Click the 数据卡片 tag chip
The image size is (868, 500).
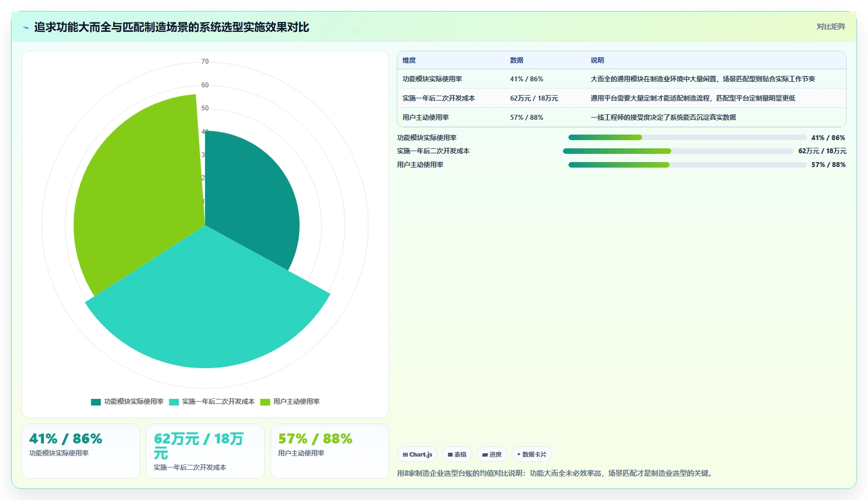(x=532, y=454)
